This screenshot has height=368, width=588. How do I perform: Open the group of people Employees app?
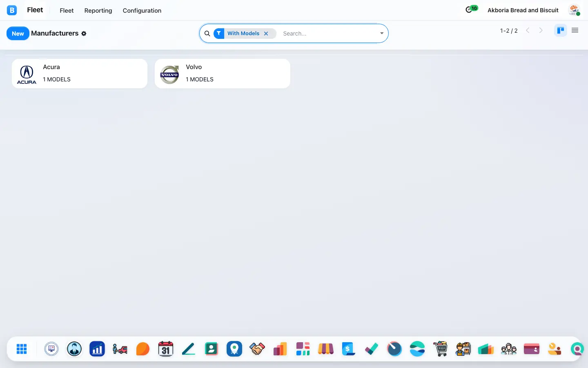click(509, 349)
